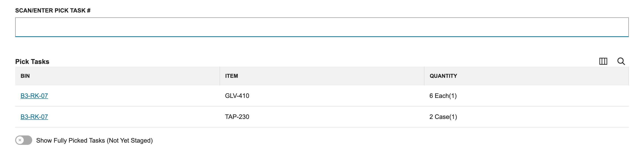Open bin B3-RK-07 link for GLV-410

coord(34,96)
